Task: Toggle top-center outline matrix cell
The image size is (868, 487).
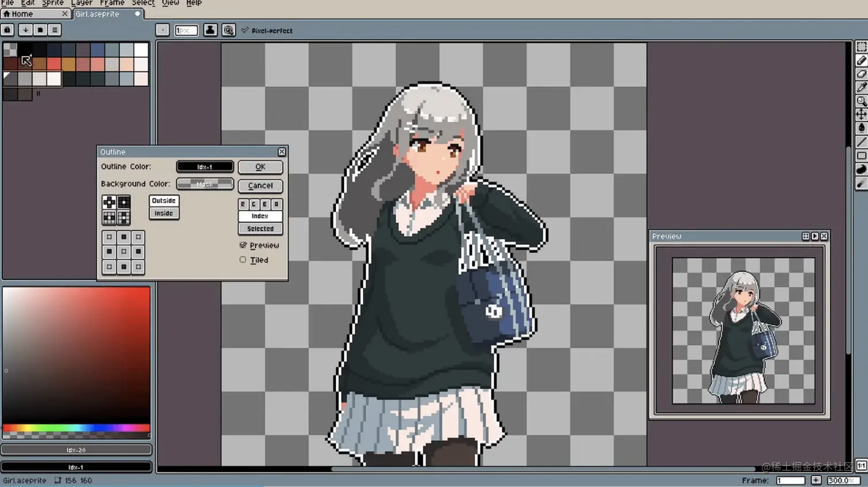Action: point(123,237)
